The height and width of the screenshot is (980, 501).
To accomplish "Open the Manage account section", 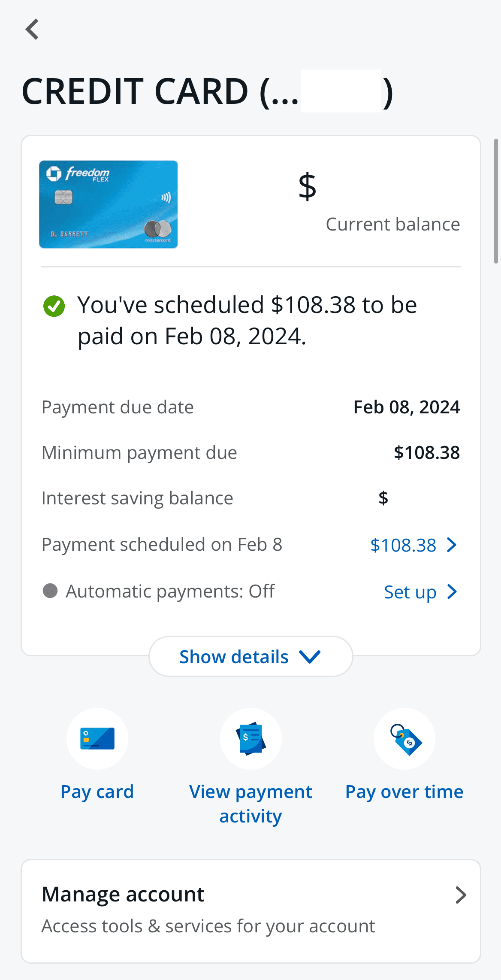I will click(x=123, y=894).
